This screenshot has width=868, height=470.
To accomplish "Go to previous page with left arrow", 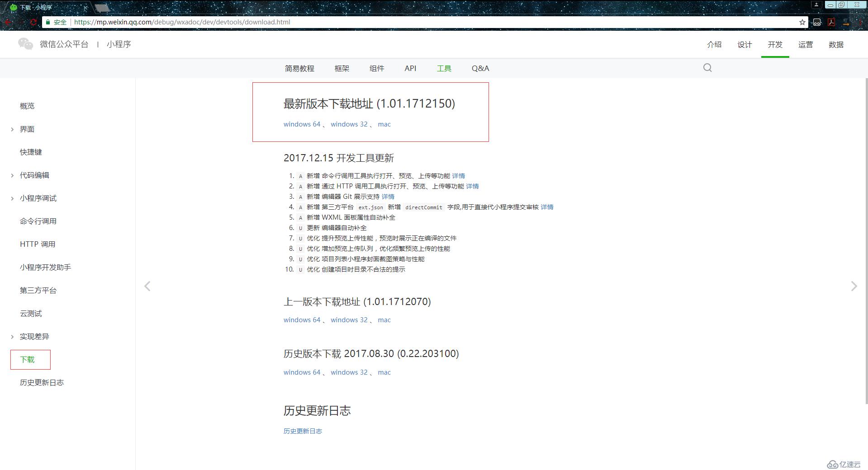I will [x=147, y=286].
